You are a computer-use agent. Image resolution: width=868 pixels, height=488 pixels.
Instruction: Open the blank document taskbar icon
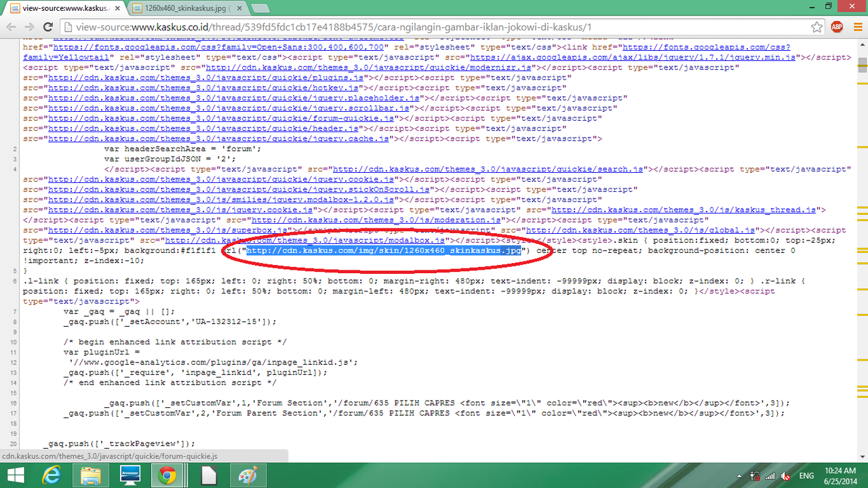pyautogui.click(x=208, y=475)
